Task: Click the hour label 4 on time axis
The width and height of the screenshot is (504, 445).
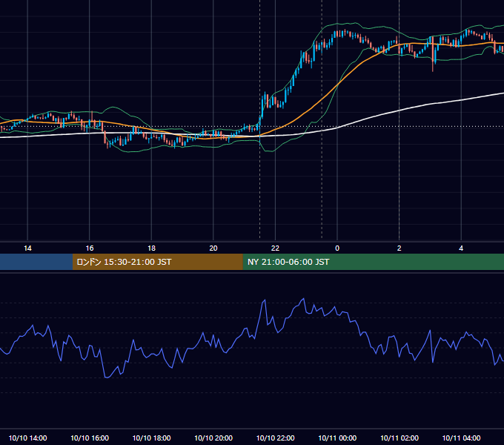Action: pos(461,248)
